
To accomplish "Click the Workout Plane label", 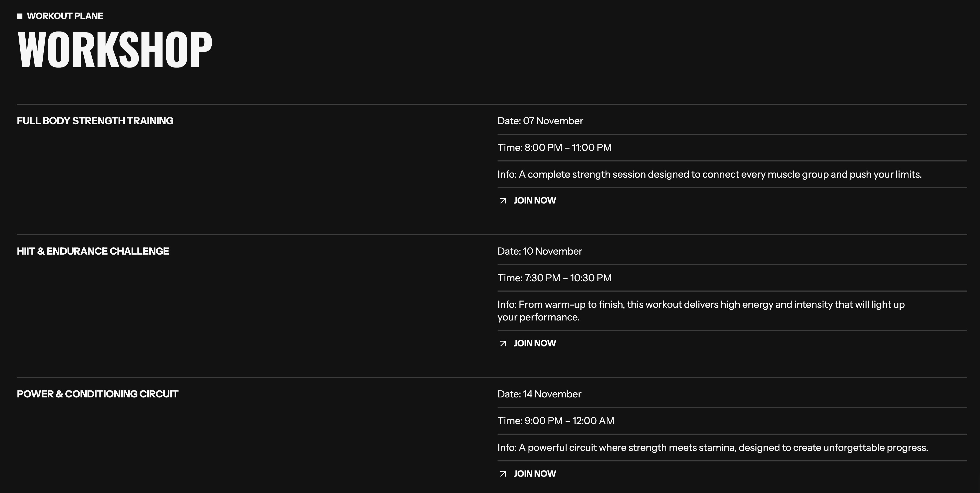I will pos(65,16).
